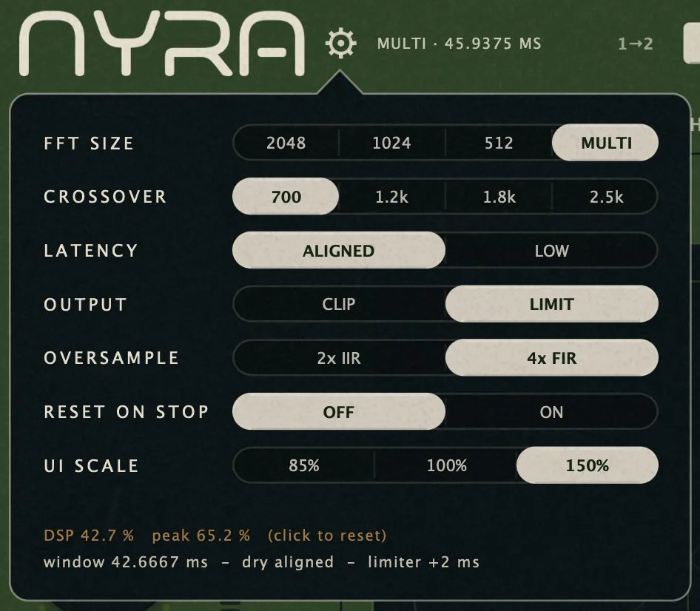This screenshot has width=700, height=611.
Task: Turn Reset on Stop OFF
Action: point(339,411)
